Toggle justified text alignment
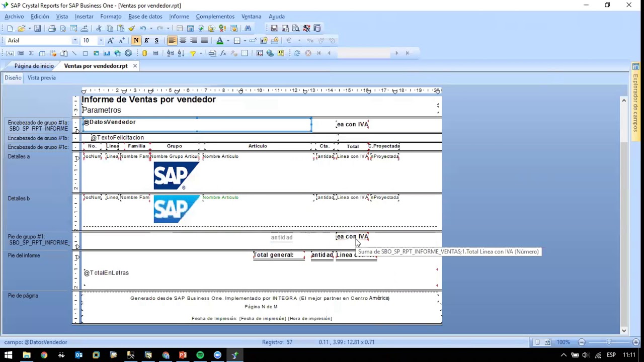644x362 pixels. (204, 41)
